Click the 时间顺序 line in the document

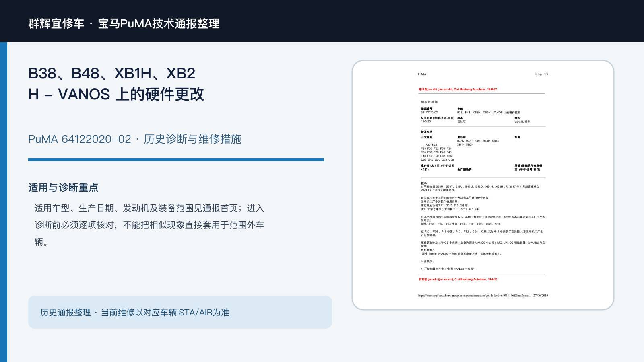coord(427,261)
